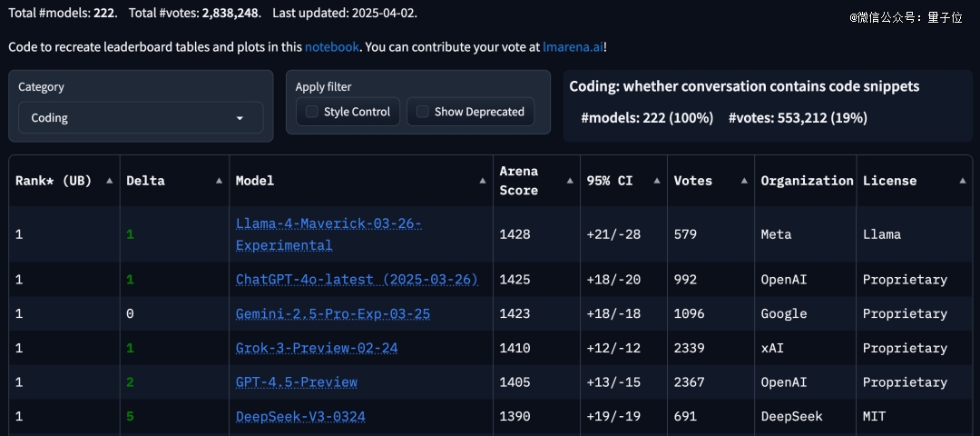The image size is (980, 436).
Task: Click the CI value +18/-20
Action: click(x=613, y=280)
